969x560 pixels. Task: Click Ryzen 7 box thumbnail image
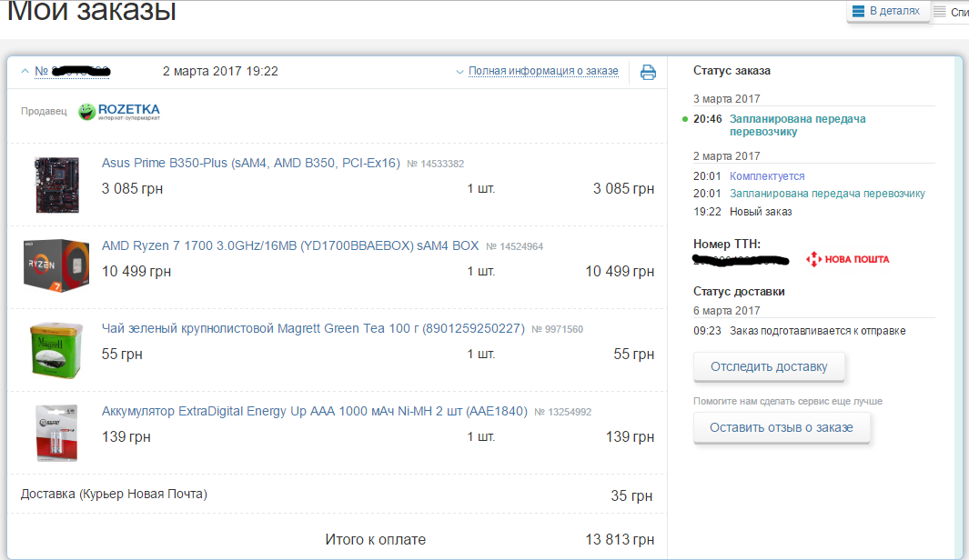56,265
